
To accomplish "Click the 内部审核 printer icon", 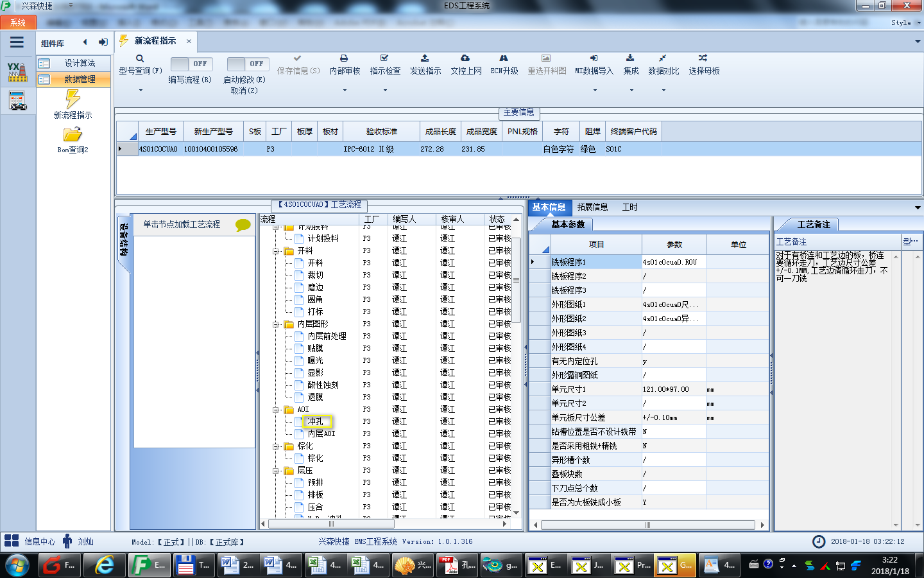I will click(345, 58).
